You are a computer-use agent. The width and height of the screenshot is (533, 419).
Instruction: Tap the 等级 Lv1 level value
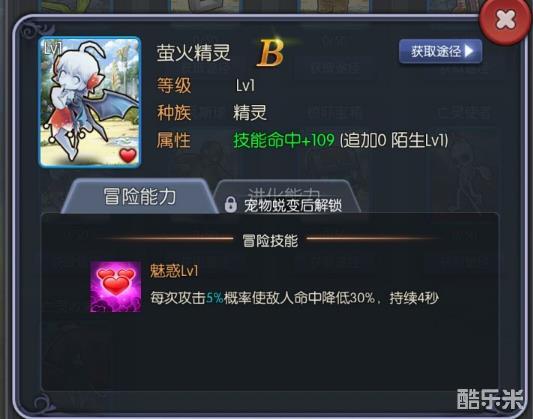click(245, 85)
